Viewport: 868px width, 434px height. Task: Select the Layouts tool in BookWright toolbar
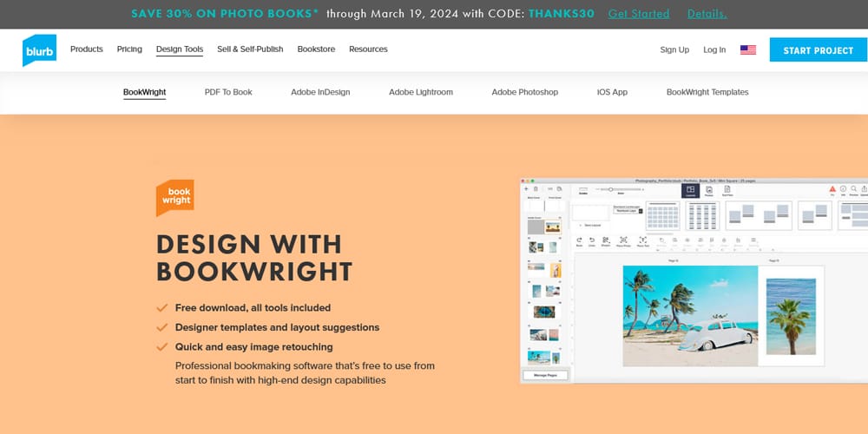691,191
